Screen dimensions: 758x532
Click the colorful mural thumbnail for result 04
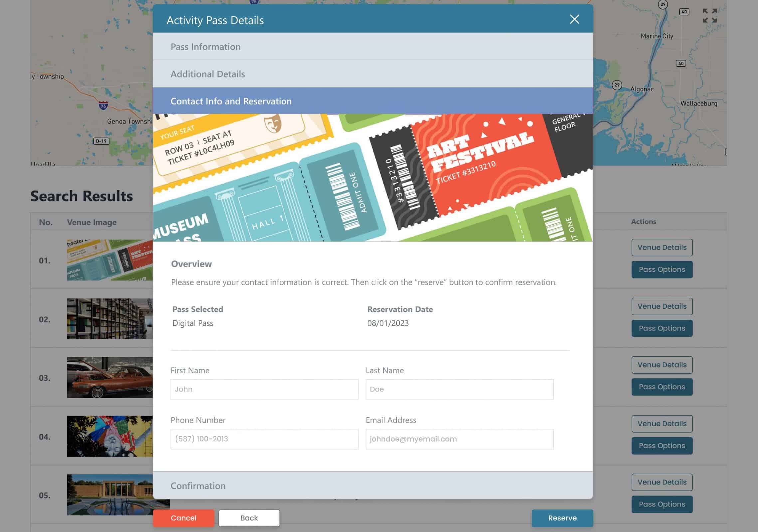tap(109, 436)
